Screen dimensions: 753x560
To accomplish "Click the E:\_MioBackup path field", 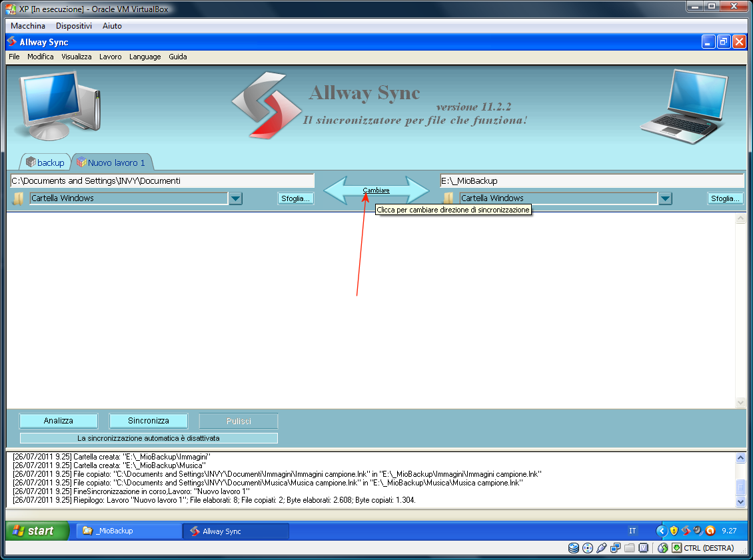I will (x=592, y=181).
